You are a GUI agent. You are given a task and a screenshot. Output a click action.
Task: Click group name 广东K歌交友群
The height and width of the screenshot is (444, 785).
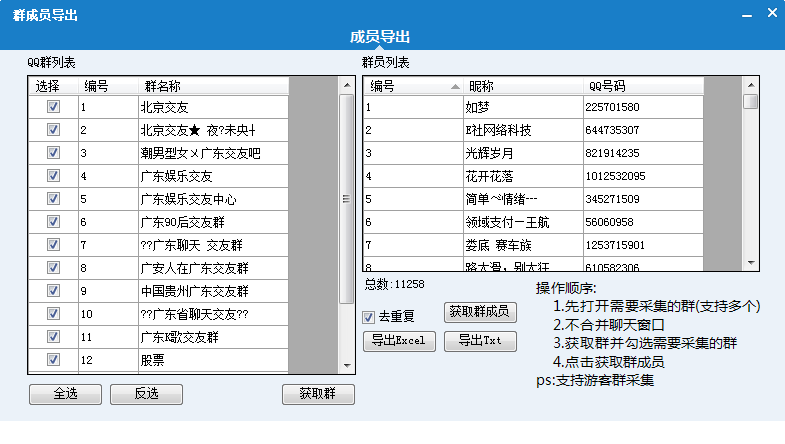[x=179, y=337]
